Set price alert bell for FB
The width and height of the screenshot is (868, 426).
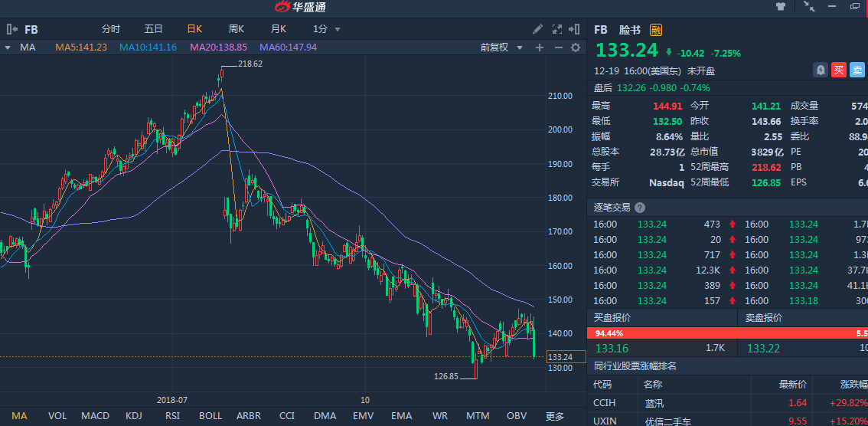coord(821,70)
